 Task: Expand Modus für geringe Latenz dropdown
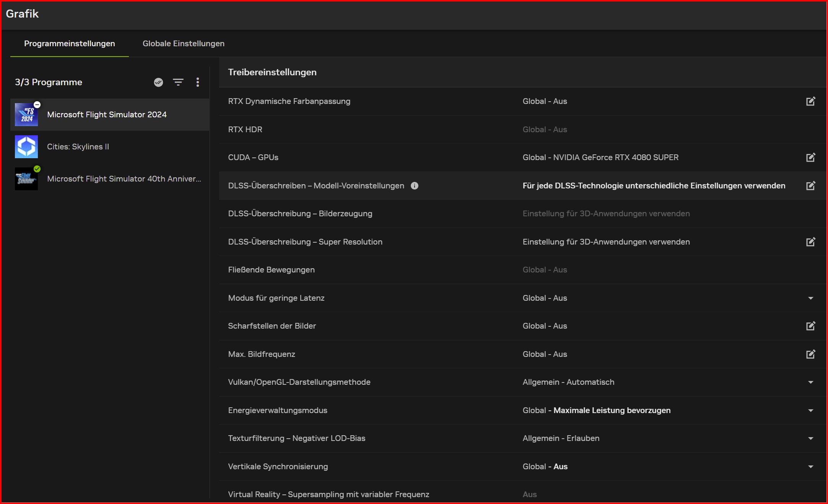click(810, 298)
